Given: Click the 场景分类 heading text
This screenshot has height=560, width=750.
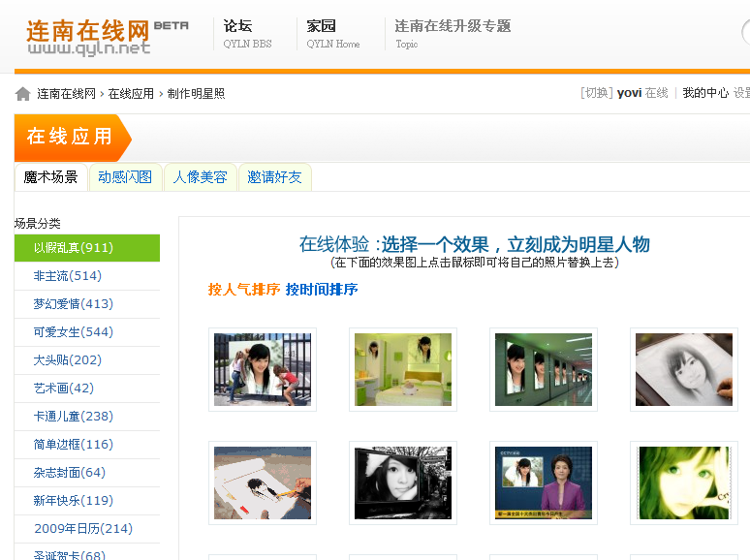Looking at the screenshot, I should pos(38,224).
